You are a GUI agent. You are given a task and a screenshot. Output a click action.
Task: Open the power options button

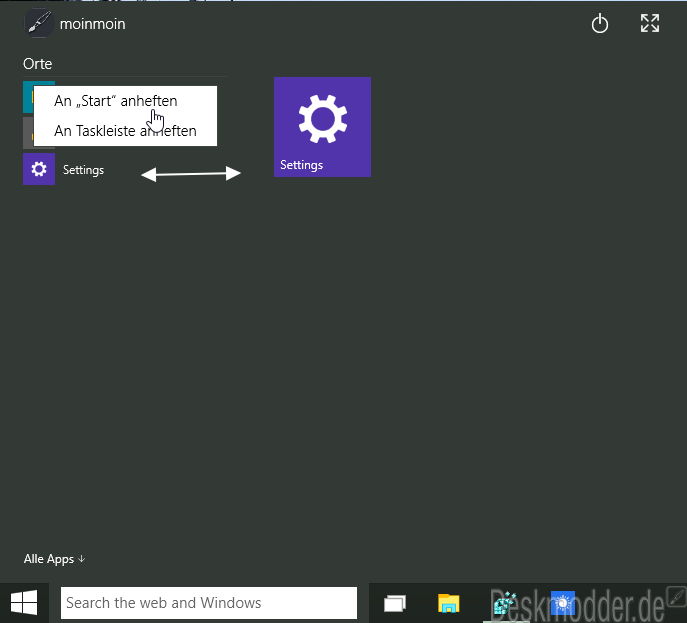point(600,24)
